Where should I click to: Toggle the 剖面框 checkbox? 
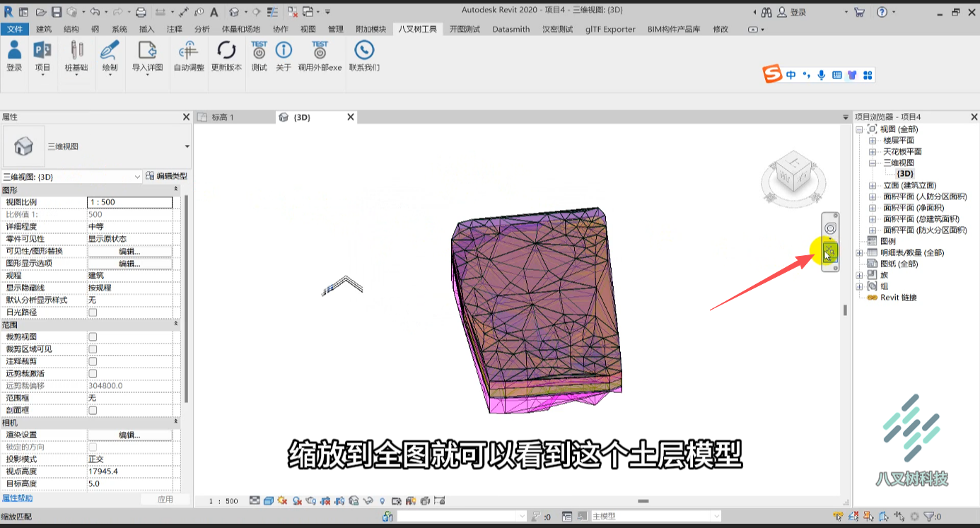93,411
